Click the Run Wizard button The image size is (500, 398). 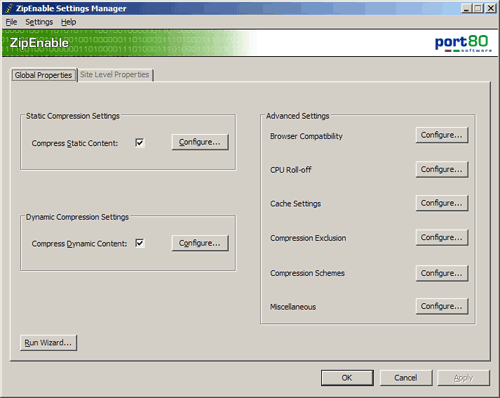(48, 343)
